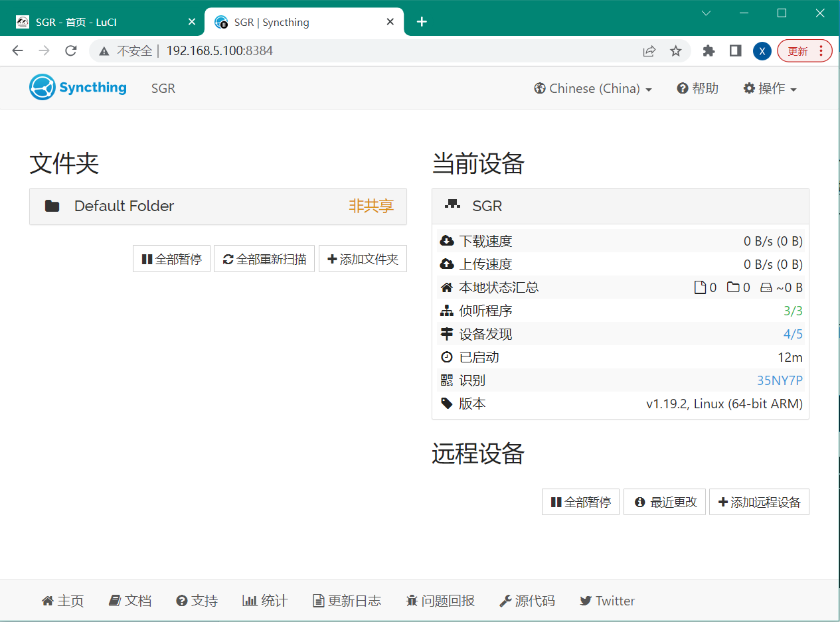Viewport: 840px width, 622px height.
Task: Open the 源代码 source code footer link
Action: coord(527,601)
